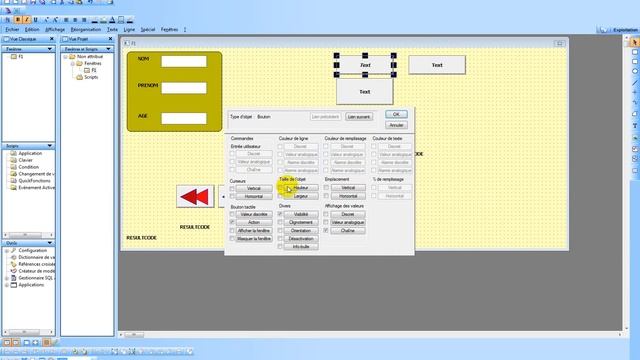Screen dimensions: 640x360
Task: Uncheck the Action checkbox
Action: click(232, 222)
